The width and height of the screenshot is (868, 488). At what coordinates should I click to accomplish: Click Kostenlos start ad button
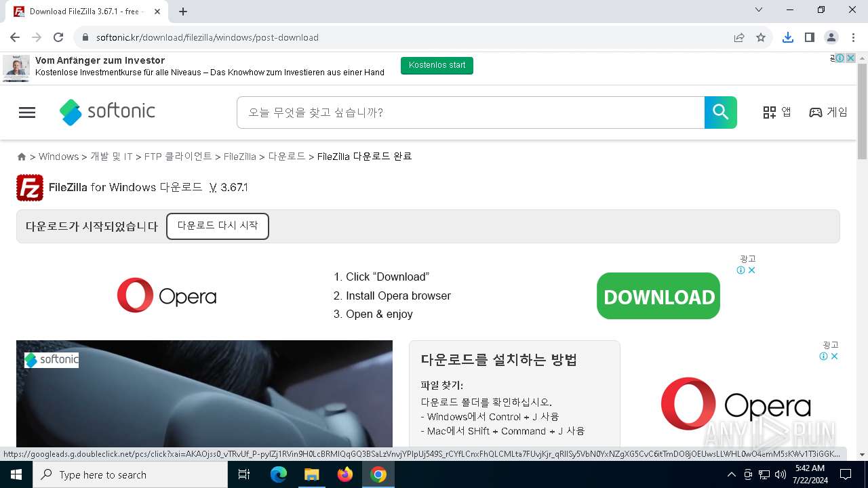pyautogui.click(x=437, y=66)
